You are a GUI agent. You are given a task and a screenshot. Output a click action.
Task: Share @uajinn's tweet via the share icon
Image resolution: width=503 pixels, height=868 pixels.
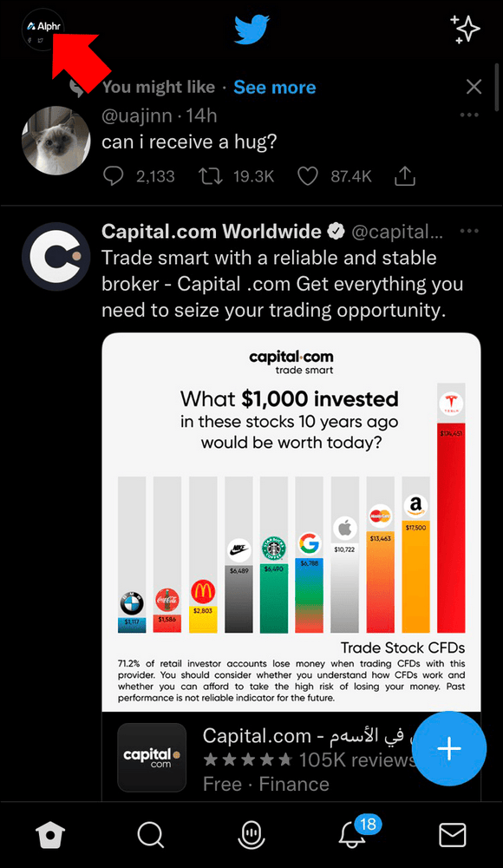[x=404, y=175]
